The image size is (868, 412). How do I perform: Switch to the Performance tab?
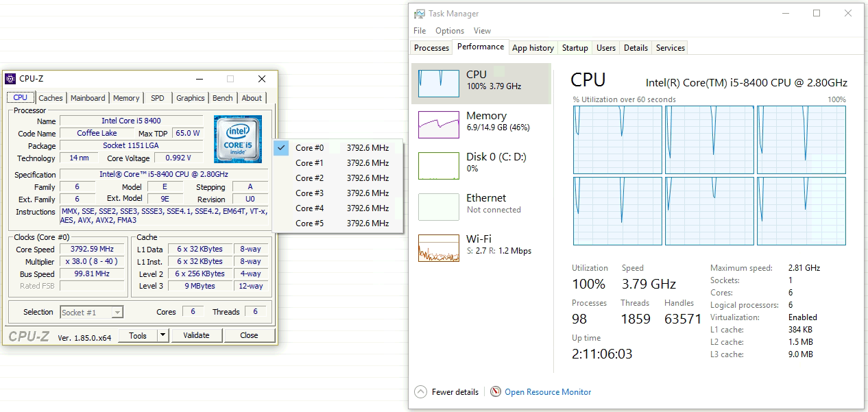click(481, 47)
